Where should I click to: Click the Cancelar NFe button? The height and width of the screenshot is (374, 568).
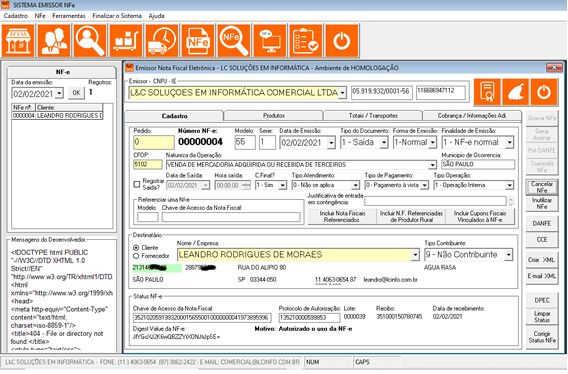click(542, 187)
